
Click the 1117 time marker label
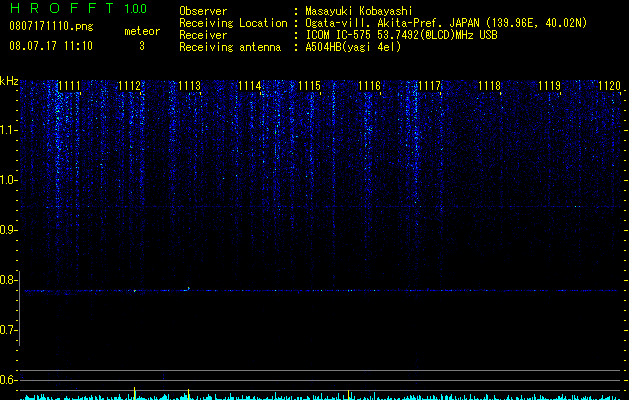pos(429,86)
